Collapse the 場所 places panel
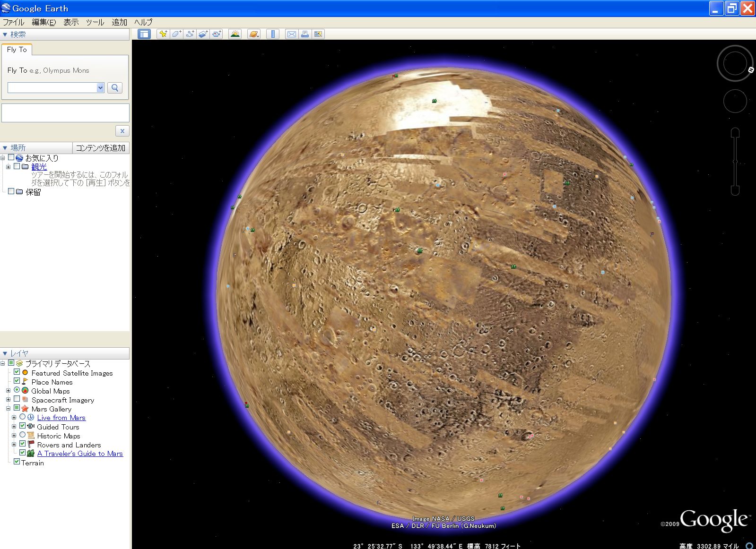Screen dimensions: 756x549 click(x=5, y=148)
